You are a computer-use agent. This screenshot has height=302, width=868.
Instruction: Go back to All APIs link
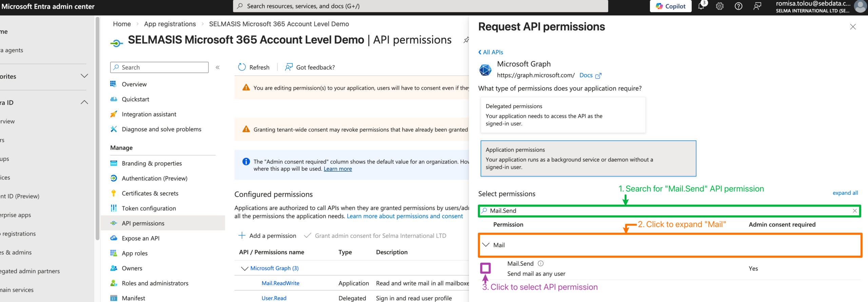491,52
